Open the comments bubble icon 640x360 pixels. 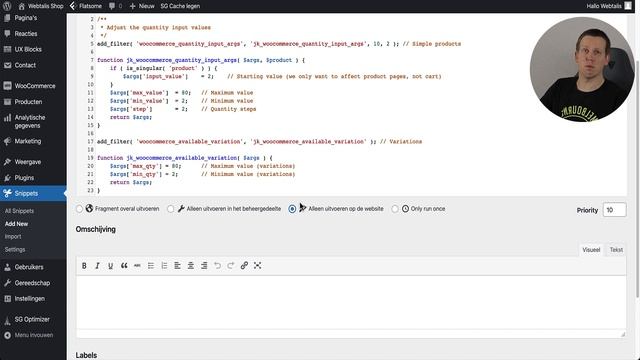(x=115, y=6)
